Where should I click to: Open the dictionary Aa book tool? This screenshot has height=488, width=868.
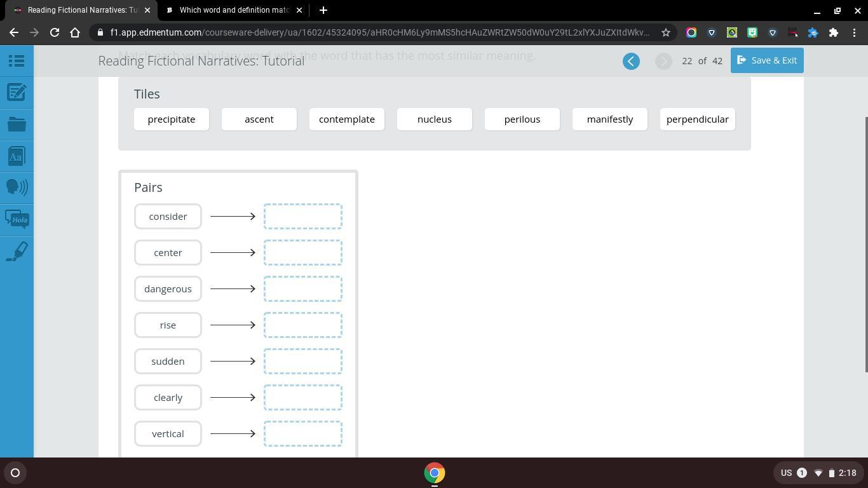17,156
